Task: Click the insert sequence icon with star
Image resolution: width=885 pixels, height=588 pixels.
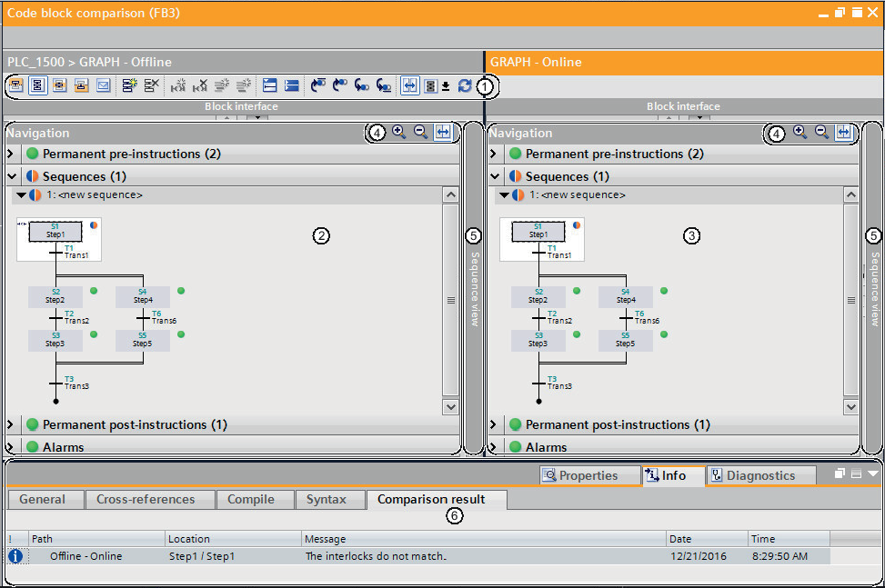Action: (130, 85)
